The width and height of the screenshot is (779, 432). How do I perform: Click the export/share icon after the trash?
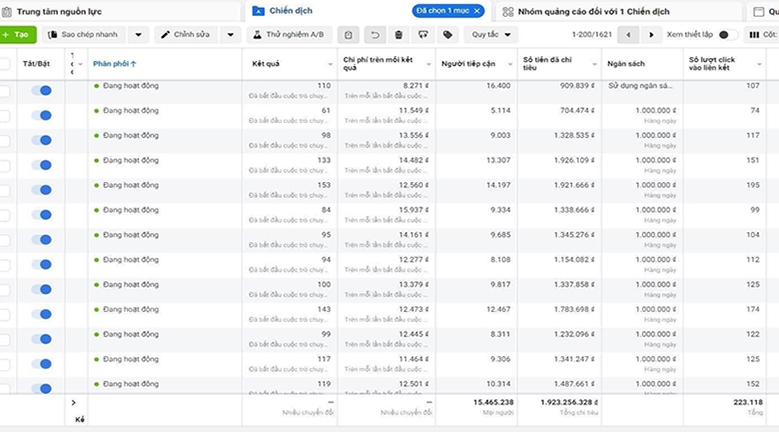click(x=423, y=35)
